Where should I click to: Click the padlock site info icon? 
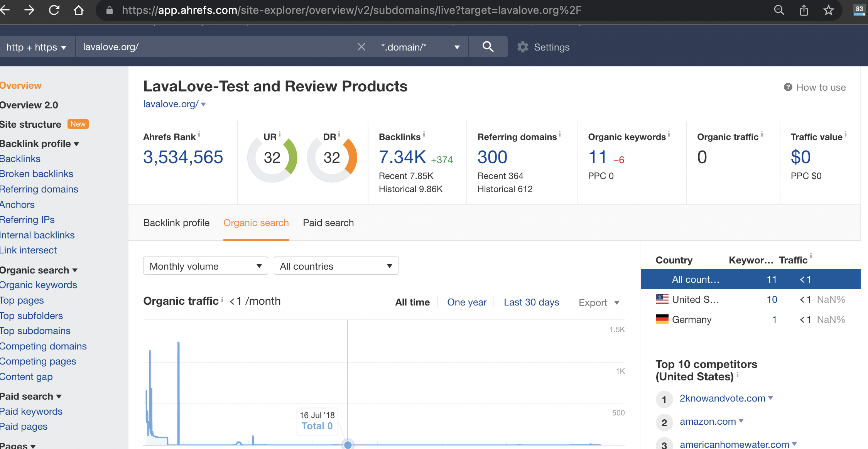pos(110,10)
